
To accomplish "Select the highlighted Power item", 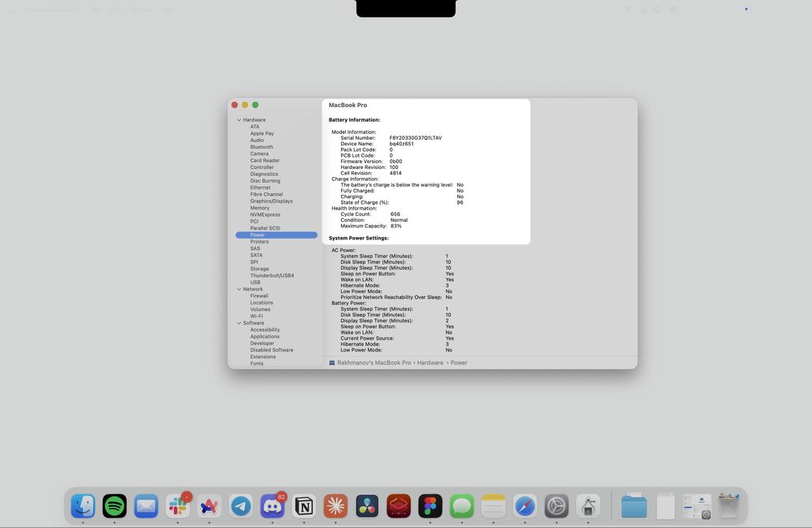I will coord(276,235).
